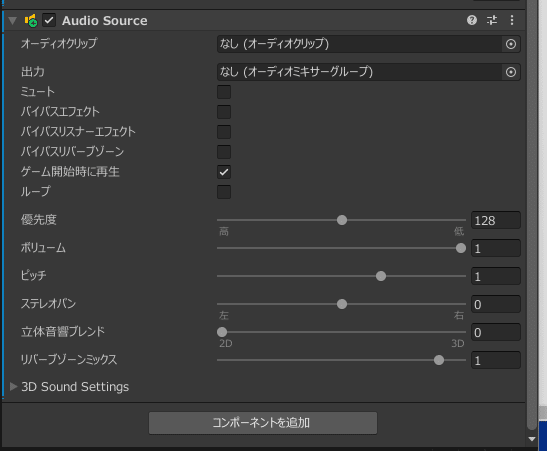Uncheck ゲーム開始時に再生 checkbox
The width and height of the screenshot is (547, 451).
click(224, 172)
